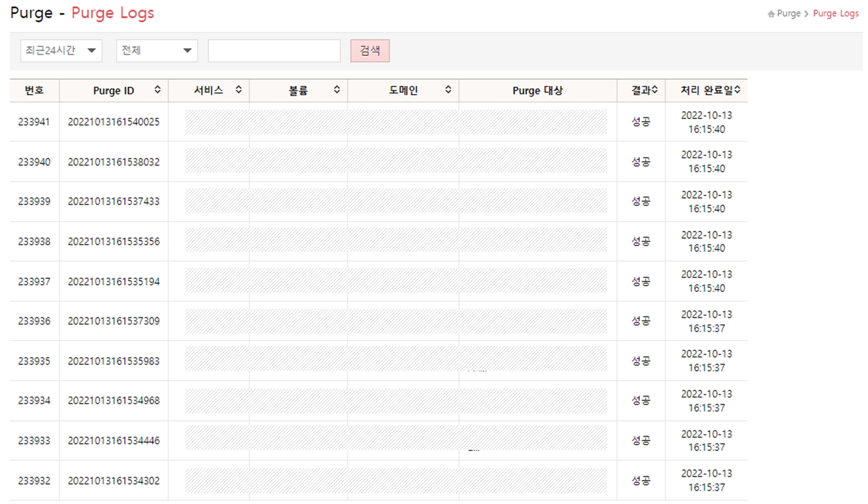This screenshot has height=504, width=868.
Task: Click 성공 result in row 233932
Action: [x=641, y=480]
